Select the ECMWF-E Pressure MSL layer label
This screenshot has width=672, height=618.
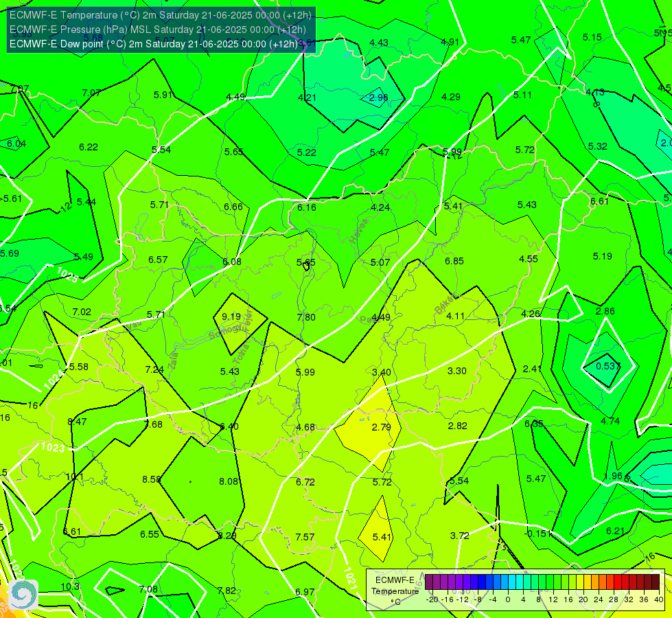[158, 30]
